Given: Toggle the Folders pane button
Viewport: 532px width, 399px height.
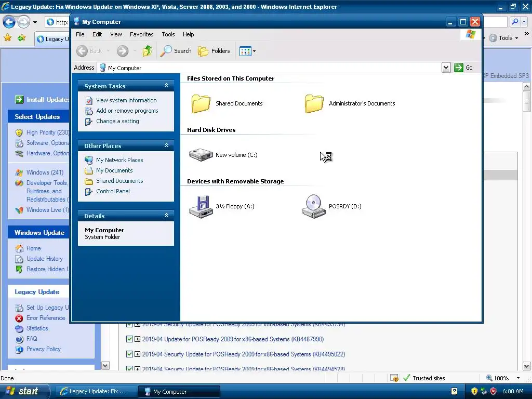Looking at the screenshot, I should coord(214,51).
